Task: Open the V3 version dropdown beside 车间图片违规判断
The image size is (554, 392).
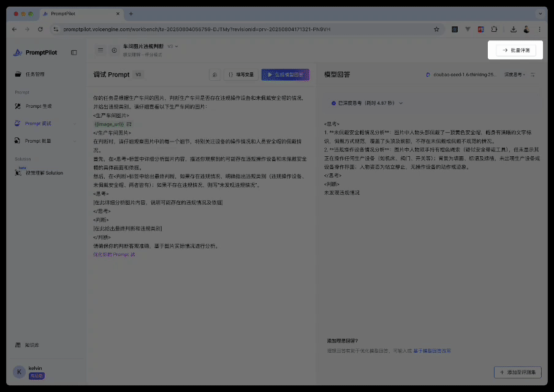Action: point(173,47)
